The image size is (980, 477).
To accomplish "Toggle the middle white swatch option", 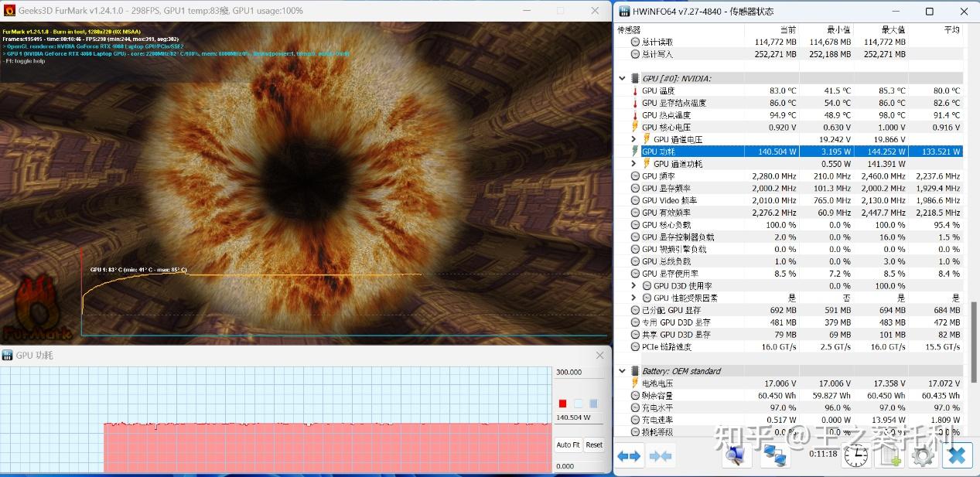I will pyautogui.click(x=579, y=403).
